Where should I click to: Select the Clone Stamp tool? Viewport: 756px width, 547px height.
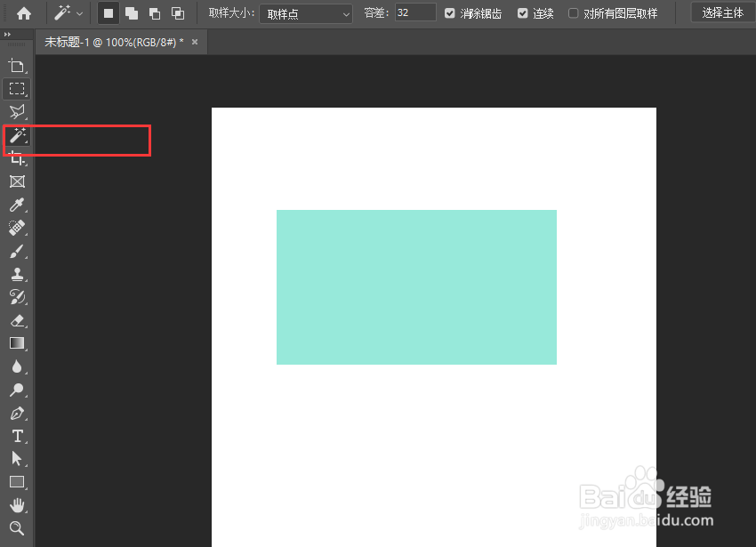(x=18, y=274)
